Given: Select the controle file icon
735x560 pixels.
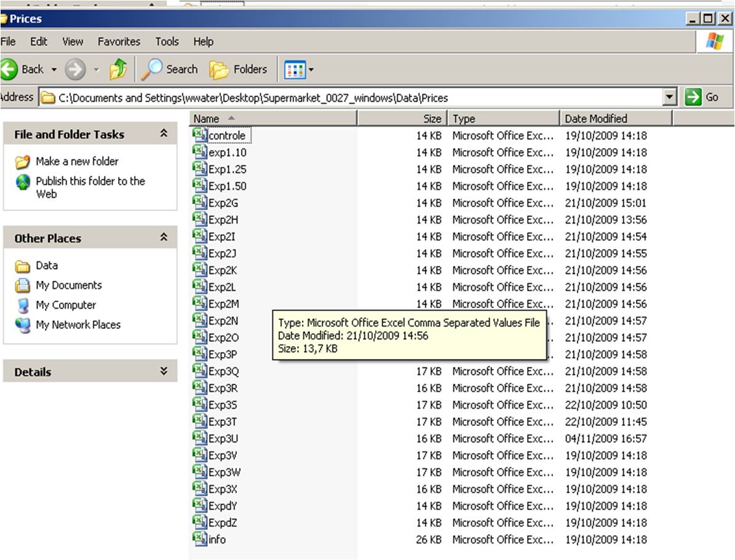Looking at the screenshot, I should [x=200, y=135].
